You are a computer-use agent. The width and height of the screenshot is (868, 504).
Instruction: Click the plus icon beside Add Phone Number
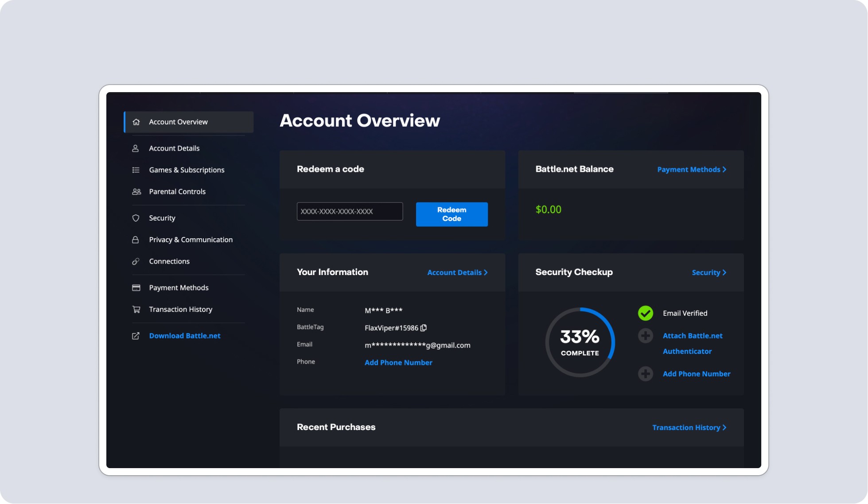point(646,374)
